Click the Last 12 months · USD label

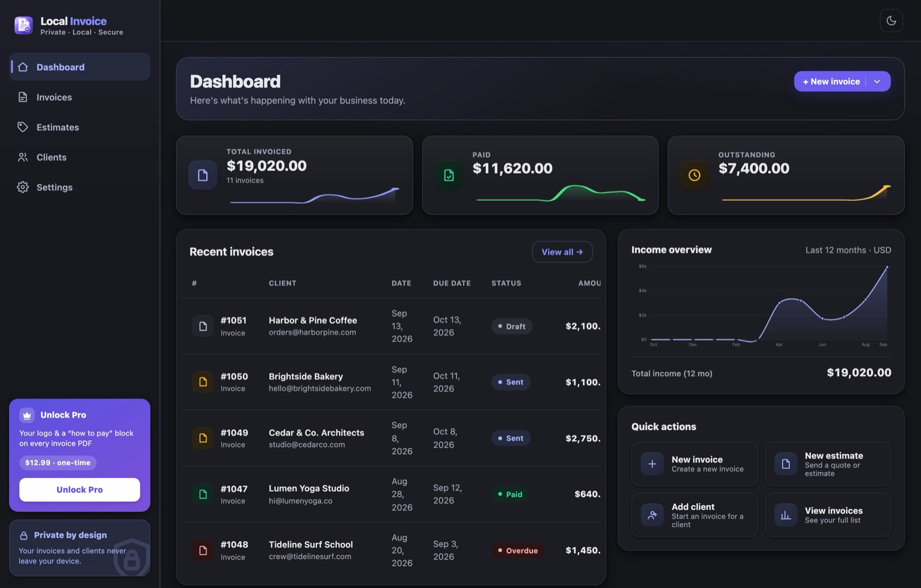(848, 250)
